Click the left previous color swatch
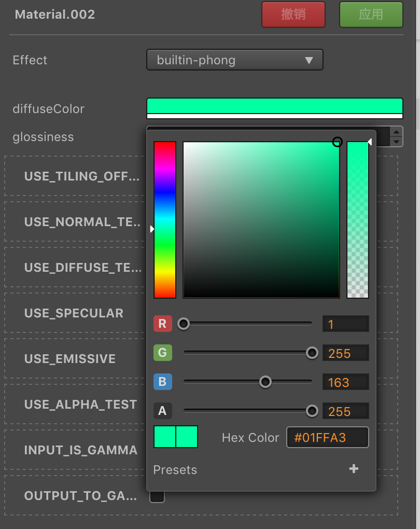Screen dimensions: 420x529 coord(165,437)
